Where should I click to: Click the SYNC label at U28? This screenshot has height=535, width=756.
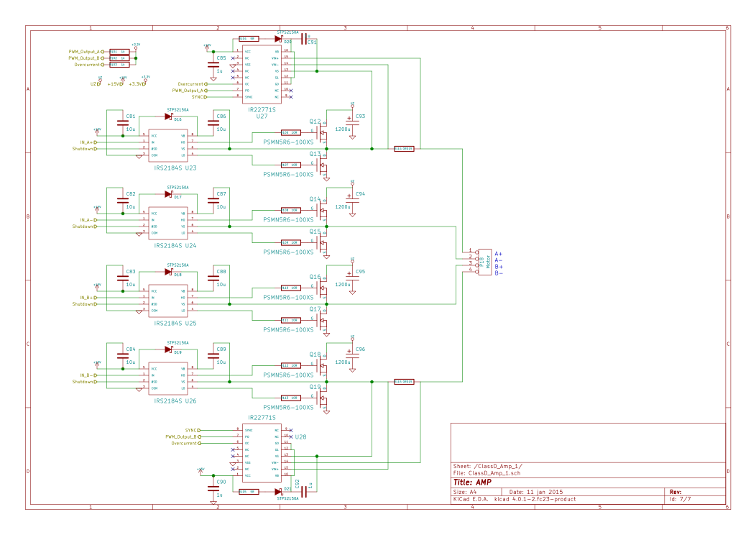pyautogui.click(x=193, y=430)
